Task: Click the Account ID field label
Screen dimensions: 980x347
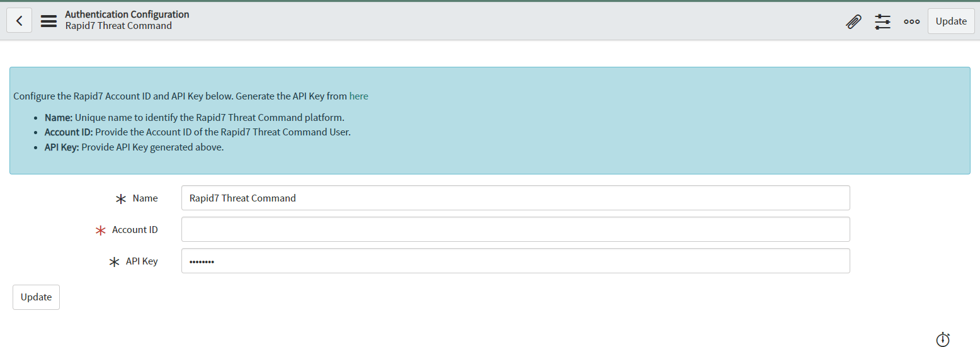Action: pyautogui.click(x=135, y=230)
